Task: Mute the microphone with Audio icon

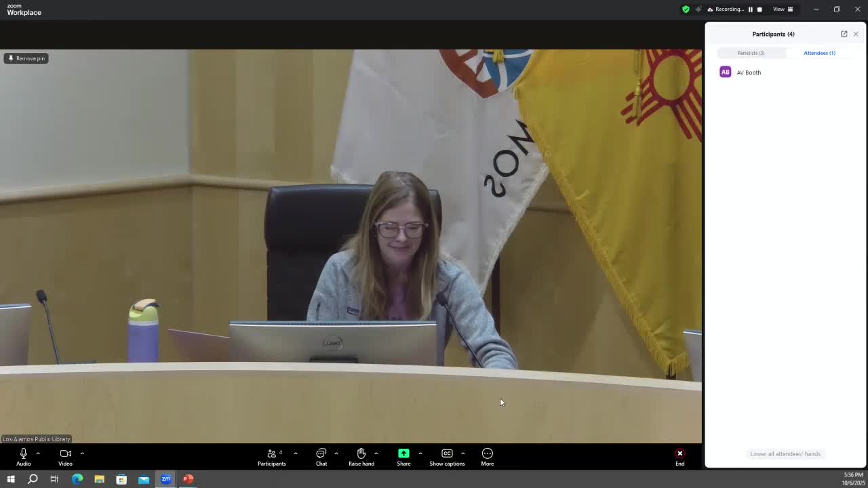Action: (23, 457)
